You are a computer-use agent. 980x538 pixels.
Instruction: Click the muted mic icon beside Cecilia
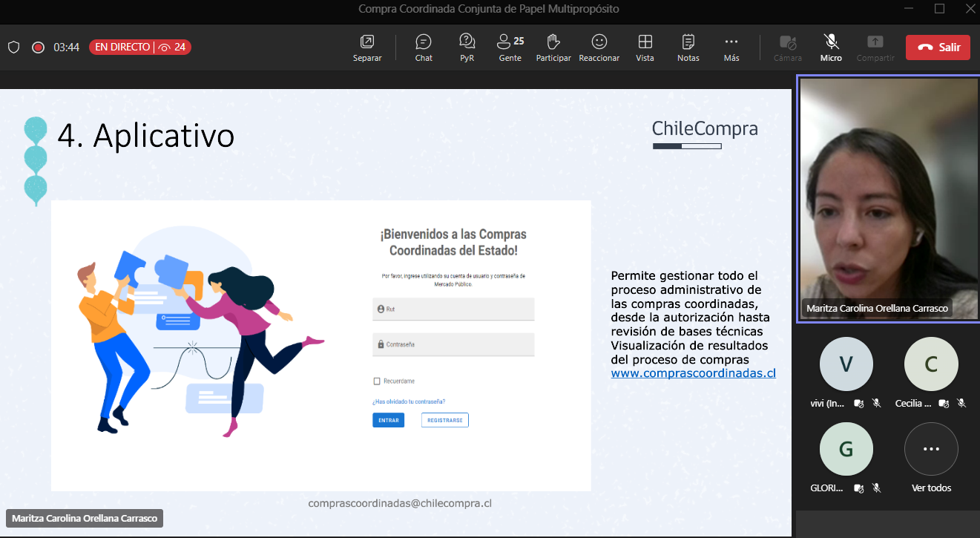tap(961, 404)
